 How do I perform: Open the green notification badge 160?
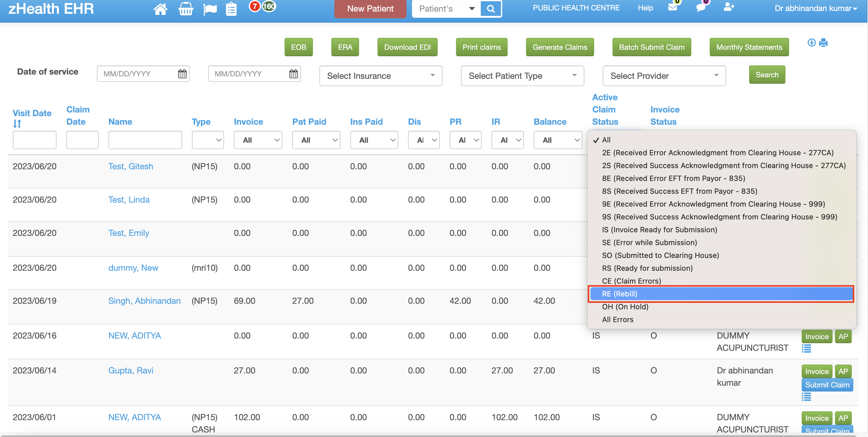tap(269, 6)
